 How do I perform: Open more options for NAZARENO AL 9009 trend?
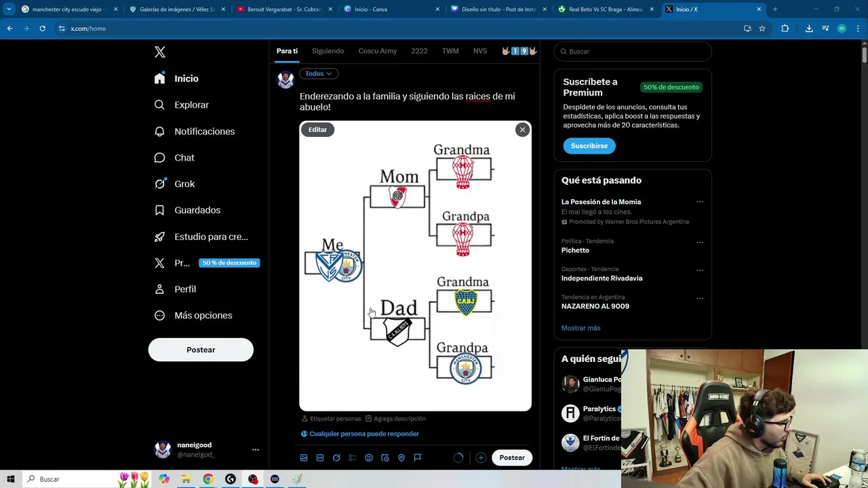point(700,298)
